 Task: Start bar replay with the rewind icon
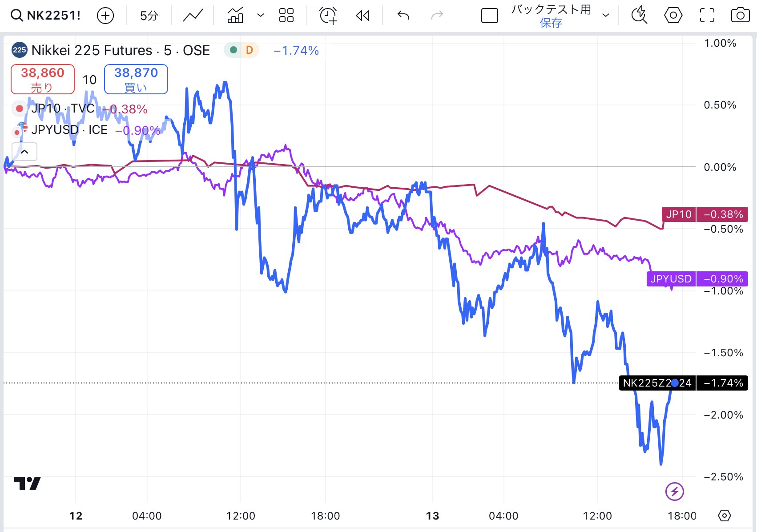[x=363, y=16]
